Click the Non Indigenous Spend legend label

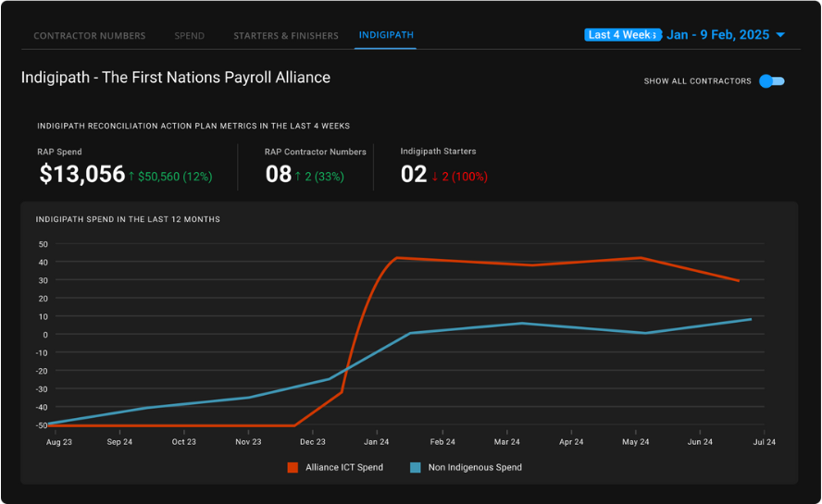tap(475, 467)
